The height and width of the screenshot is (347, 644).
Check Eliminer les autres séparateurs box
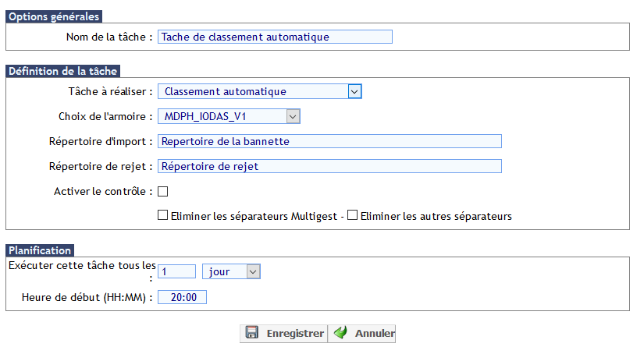coord(352,216)
